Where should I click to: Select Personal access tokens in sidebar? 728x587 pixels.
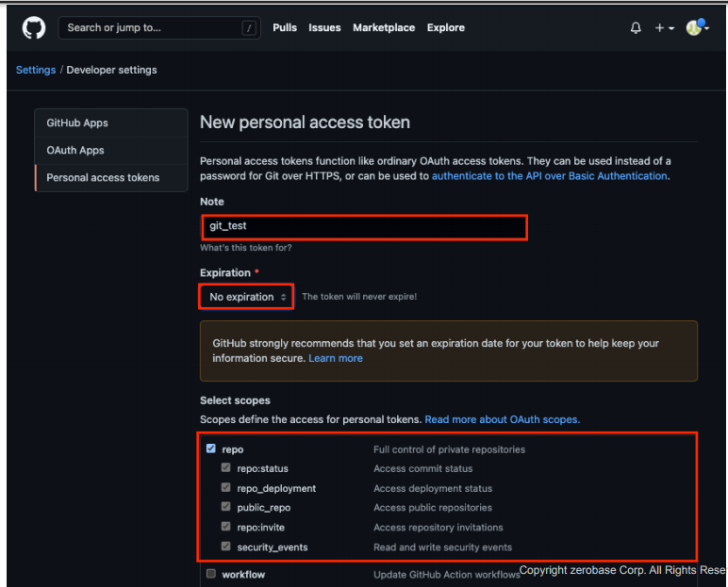103,177
